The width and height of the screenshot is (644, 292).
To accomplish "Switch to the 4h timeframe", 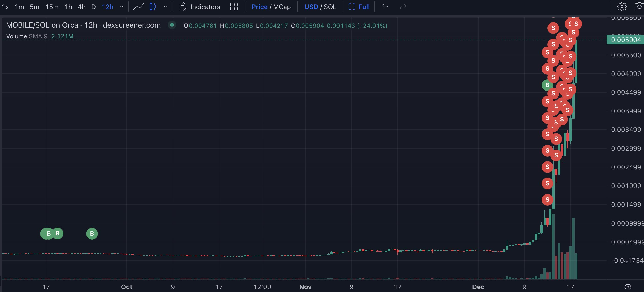I will (82, 7).
